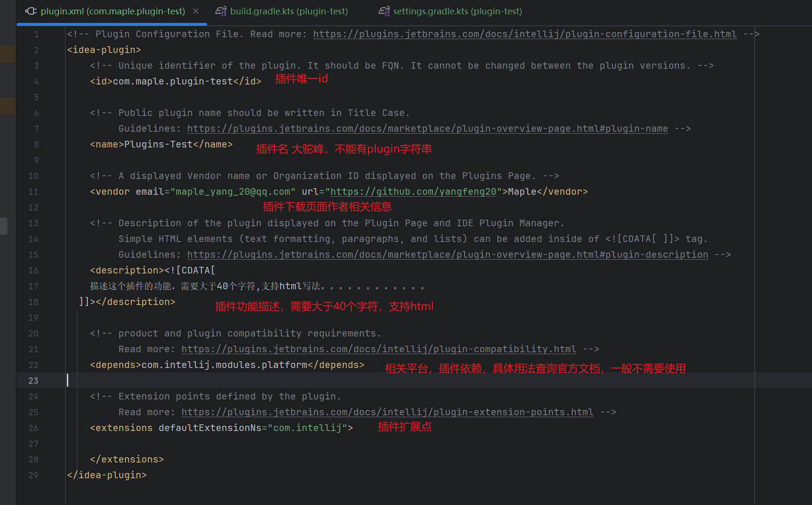
Task: Click line number 1 in the gutter
Action: click(x=36, y=34)
